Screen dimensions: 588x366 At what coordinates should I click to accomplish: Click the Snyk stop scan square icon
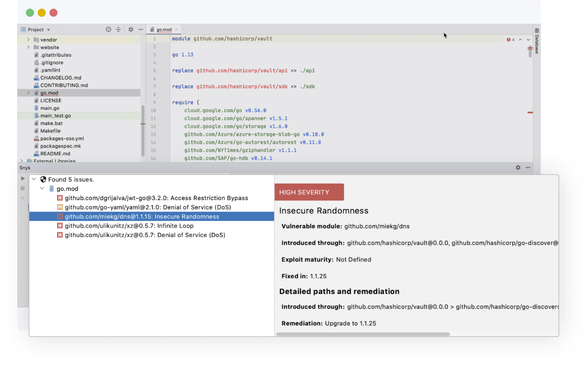pyautogui.click(x=23, y=189)
